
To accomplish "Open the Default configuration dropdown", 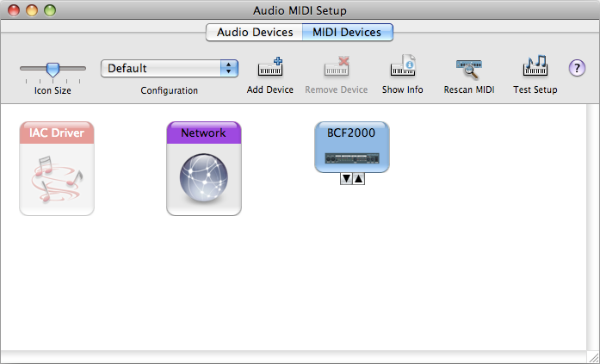I will [x=170, y=69].
